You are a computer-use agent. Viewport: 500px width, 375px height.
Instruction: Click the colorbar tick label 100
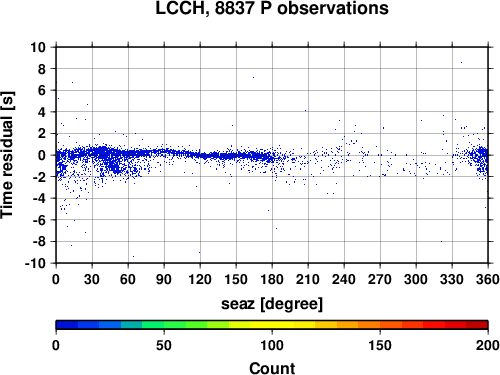(x=272, y=345)
